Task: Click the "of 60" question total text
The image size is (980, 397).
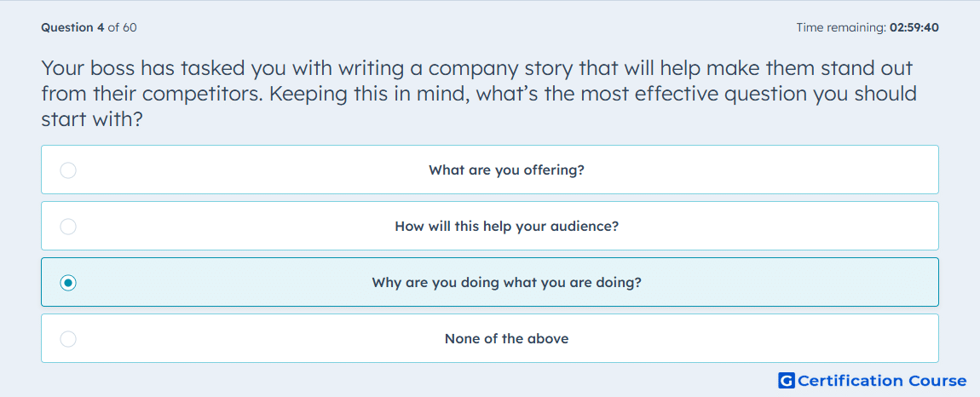Action: (123, 27)
